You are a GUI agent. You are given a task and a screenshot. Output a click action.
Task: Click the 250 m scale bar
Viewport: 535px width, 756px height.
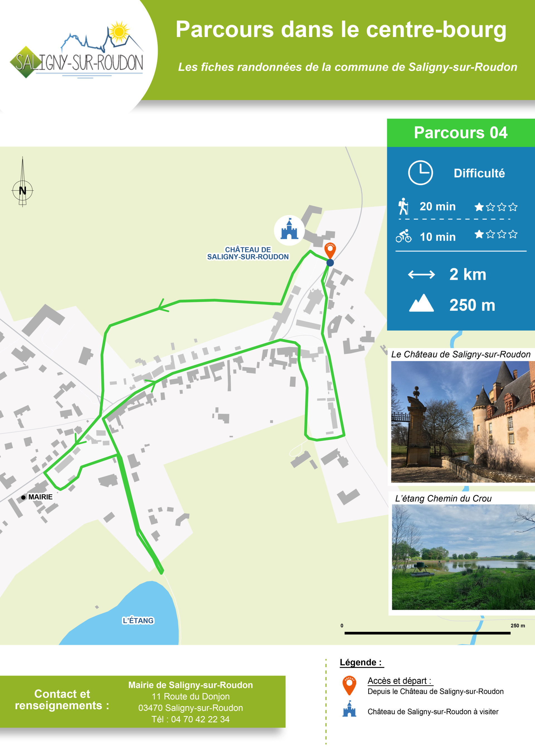(x=427, y=633)
